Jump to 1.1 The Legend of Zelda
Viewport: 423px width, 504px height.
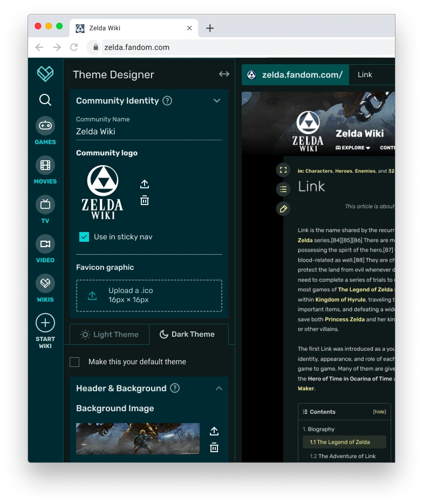344,442
